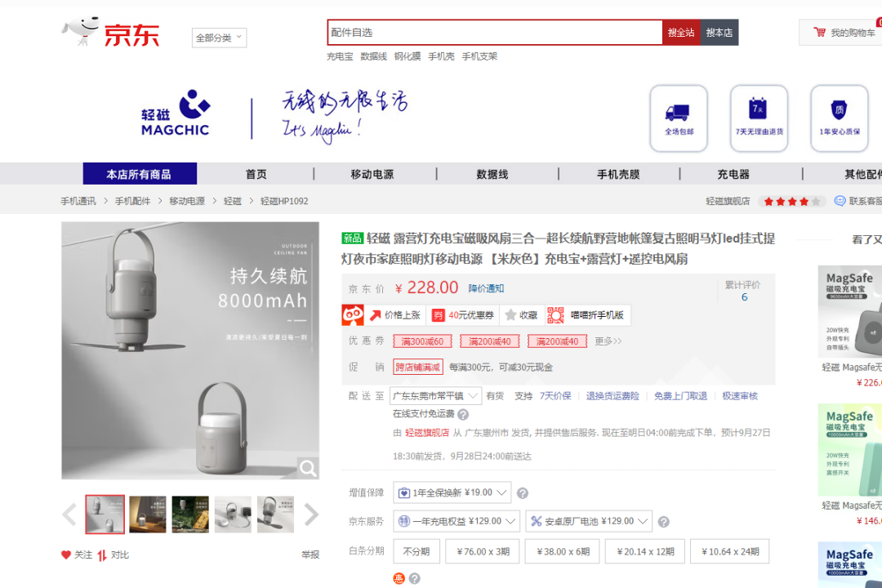Select the third product thumbnail outdoors

(190, 514)
